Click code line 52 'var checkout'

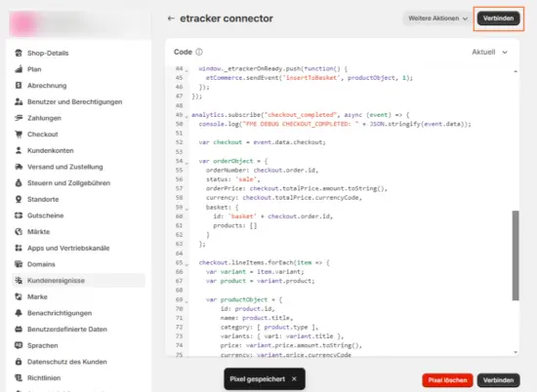pyautogui.click(x=262, y=142)
